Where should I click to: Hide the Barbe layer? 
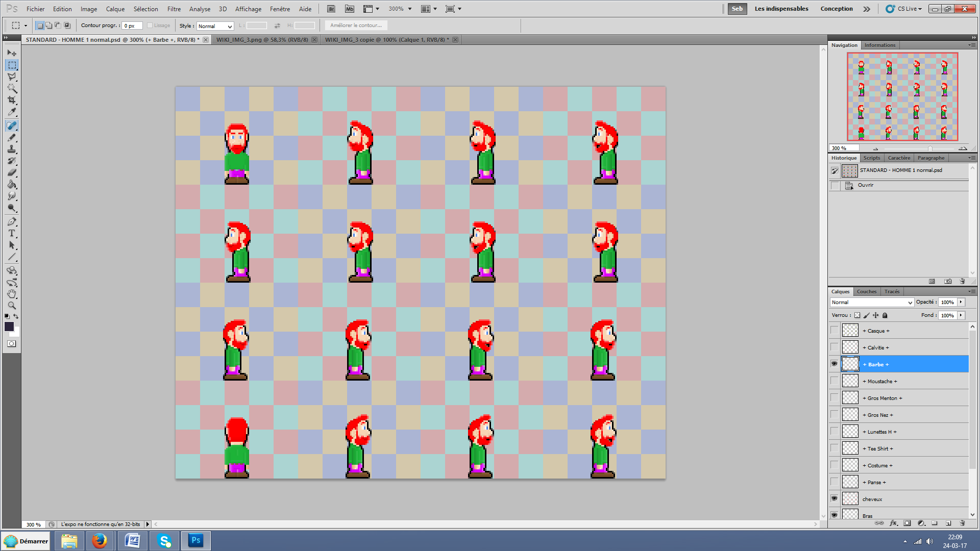[x=834, y=364]
